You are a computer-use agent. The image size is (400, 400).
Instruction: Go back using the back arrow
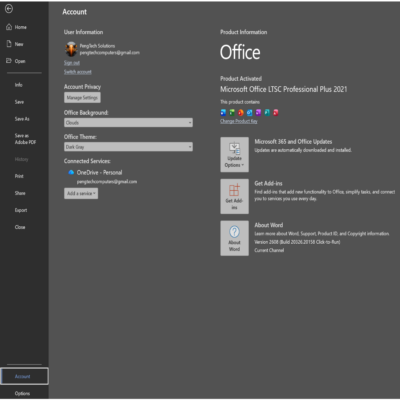pos(9,9)
